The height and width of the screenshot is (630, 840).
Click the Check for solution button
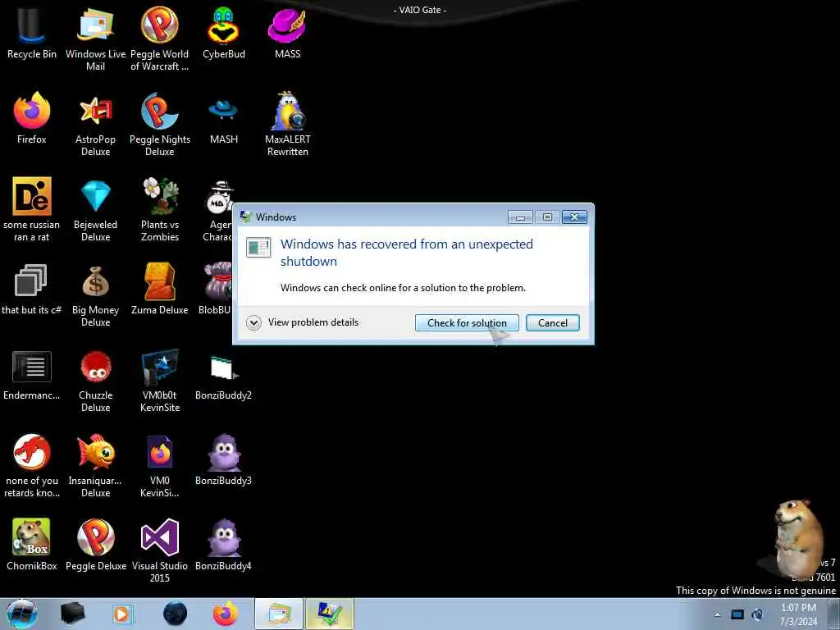tap(467, 322)
